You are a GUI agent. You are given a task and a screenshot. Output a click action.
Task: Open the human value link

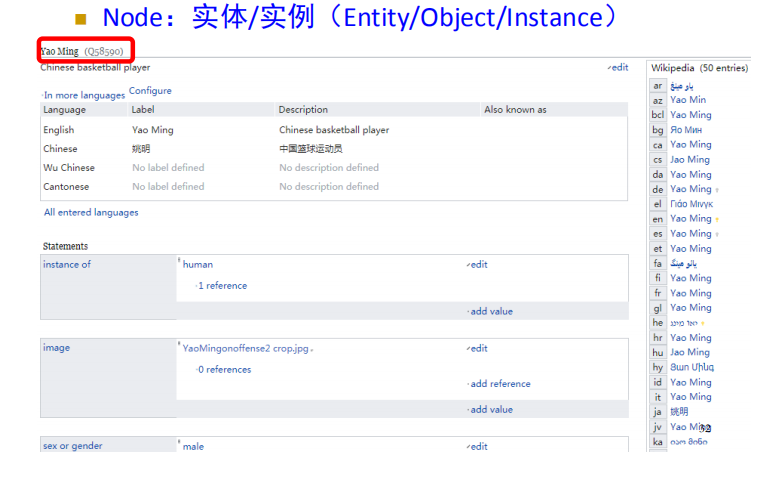198,264
